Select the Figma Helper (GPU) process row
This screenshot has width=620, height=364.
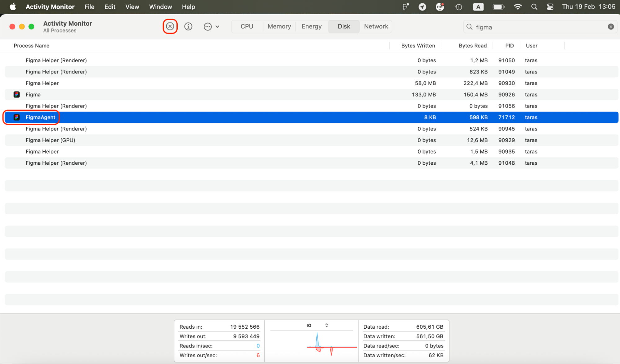[50, 140]
